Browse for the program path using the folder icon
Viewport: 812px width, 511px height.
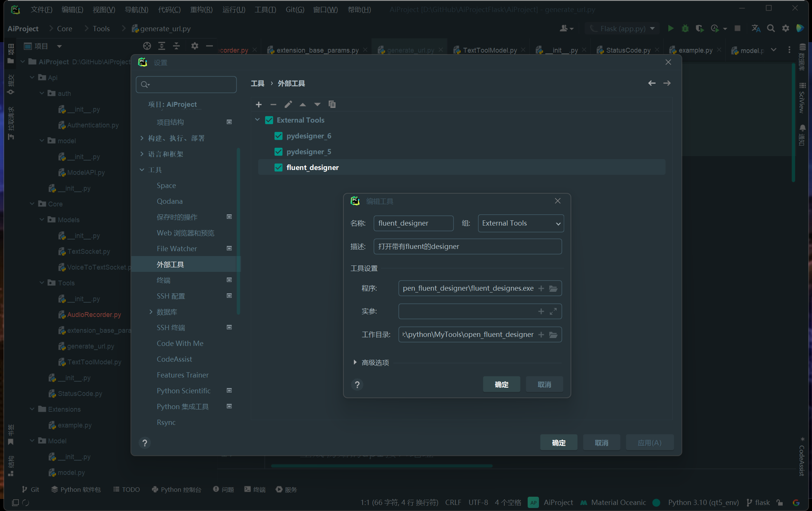[x=553, y=288]
